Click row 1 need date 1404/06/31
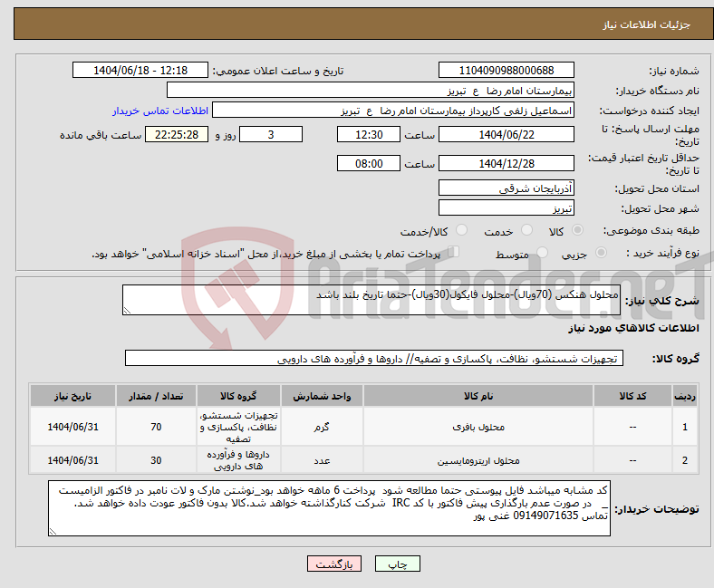Viewport: 714px width, 588px height. coord(72,427)
